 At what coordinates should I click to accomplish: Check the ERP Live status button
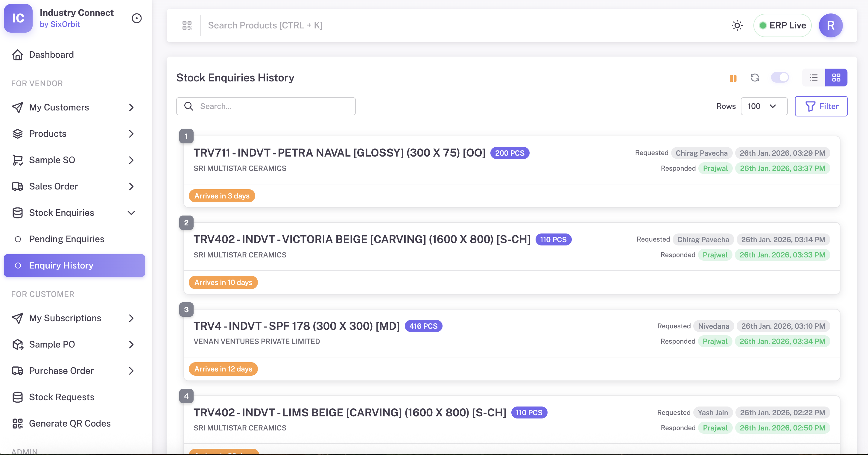coord(782,25)
